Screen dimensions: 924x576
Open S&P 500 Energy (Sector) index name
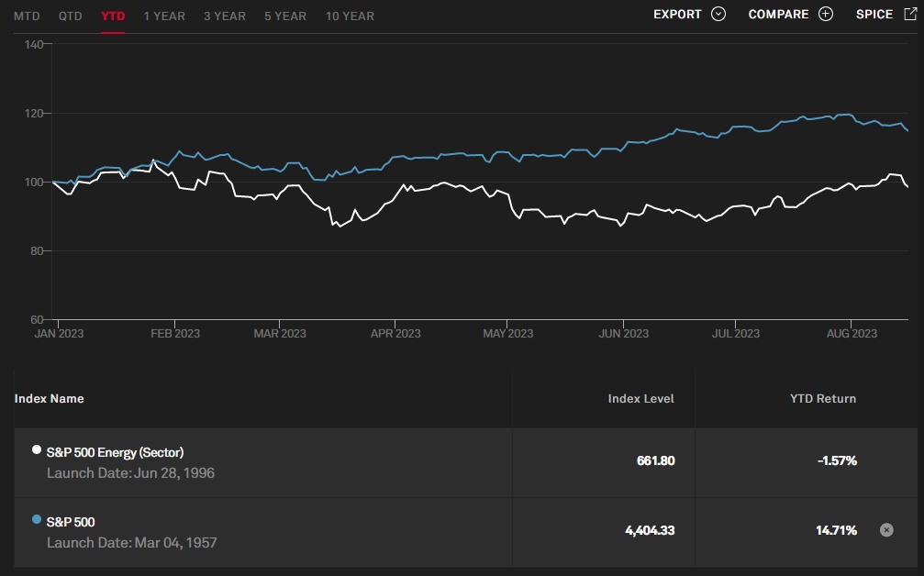115,452
